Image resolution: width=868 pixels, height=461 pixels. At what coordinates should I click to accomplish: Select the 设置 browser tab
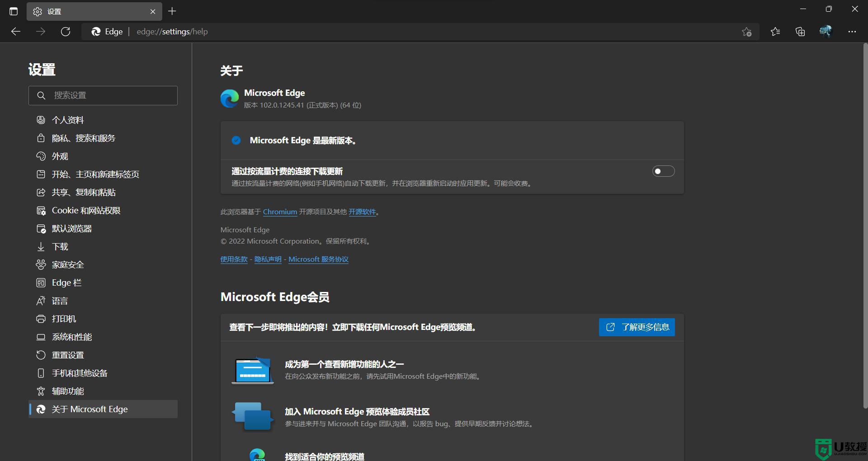[x=94, y=12]
